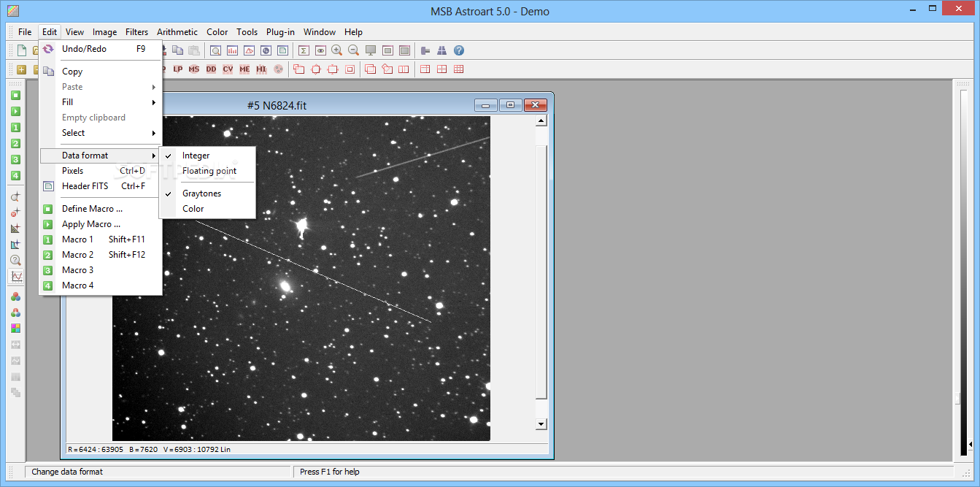The height and width of the screenshot is (487, 980).
Task: Click the Zoom in magnifier icon
Action: 336,50
